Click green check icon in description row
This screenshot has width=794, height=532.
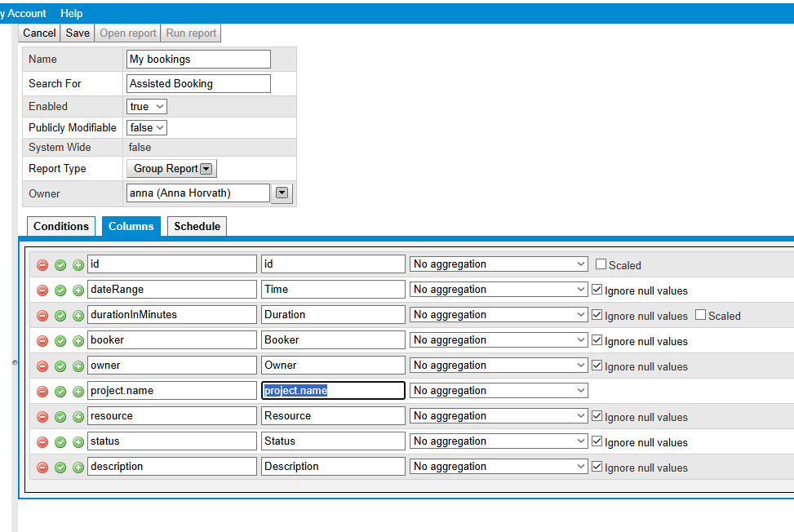tap(60, 468)
